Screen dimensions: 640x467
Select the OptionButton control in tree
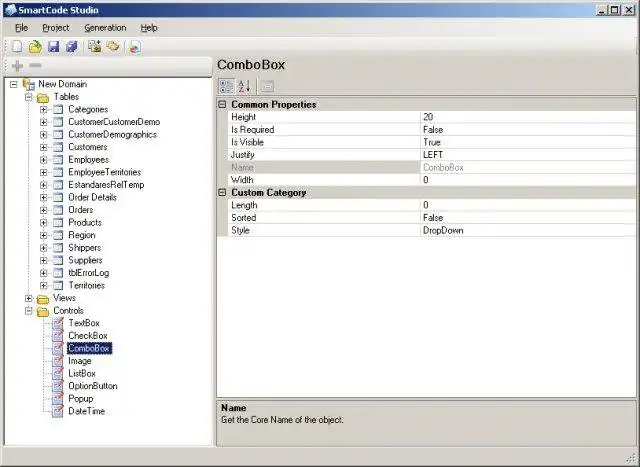[93, 386]
